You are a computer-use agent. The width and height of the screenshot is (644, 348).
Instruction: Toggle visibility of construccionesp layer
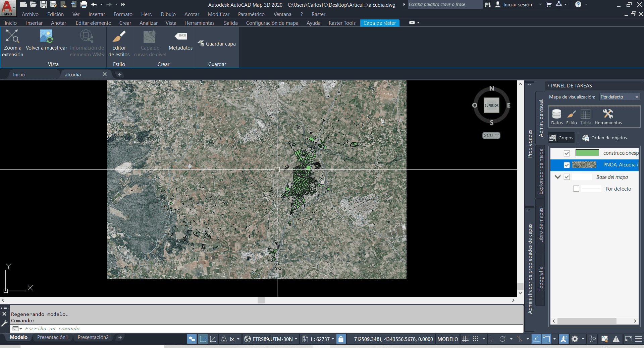(567, 153)
